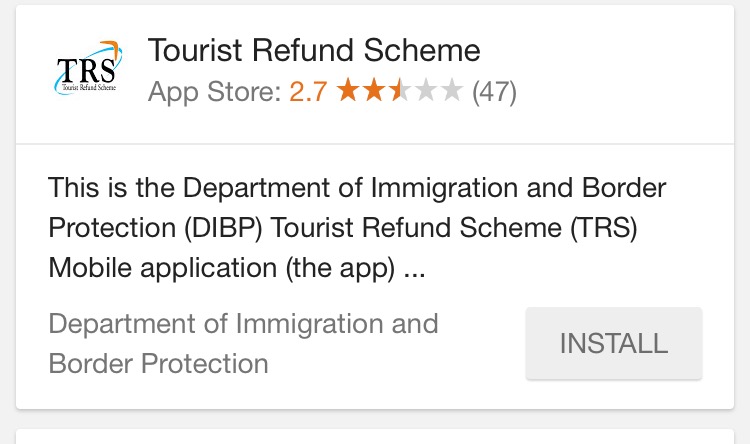The height and width of the screenshot is (444, 750).
Task: Click "Mobile application (the app)" text
Action: [x=221, y=268]
